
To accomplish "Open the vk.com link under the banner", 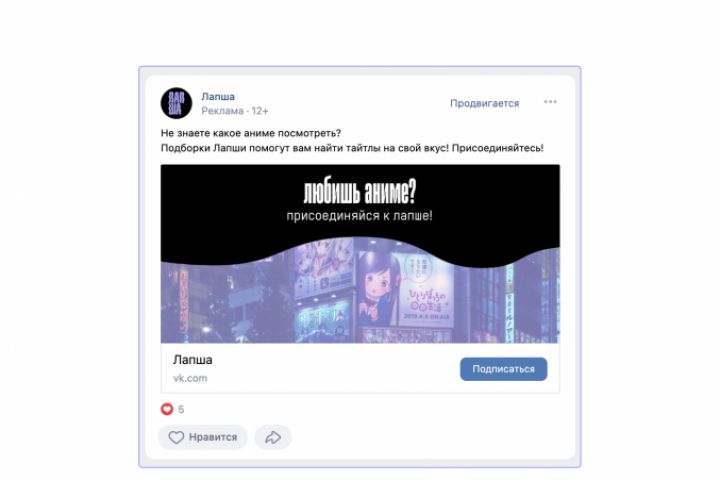I will tap(190, 378).
